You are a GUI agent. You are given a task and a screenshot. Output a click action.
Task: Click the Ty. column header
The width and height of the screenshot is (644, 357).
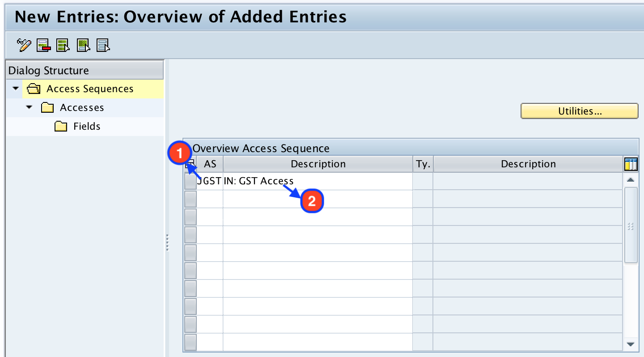coord(423,164)
